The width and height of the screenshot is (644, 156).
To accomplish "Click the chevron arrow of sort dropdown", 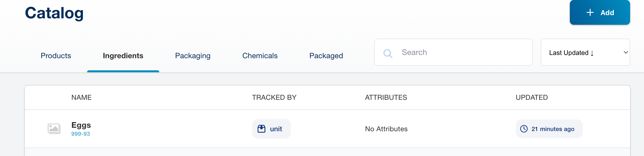I will click(625, 52).
